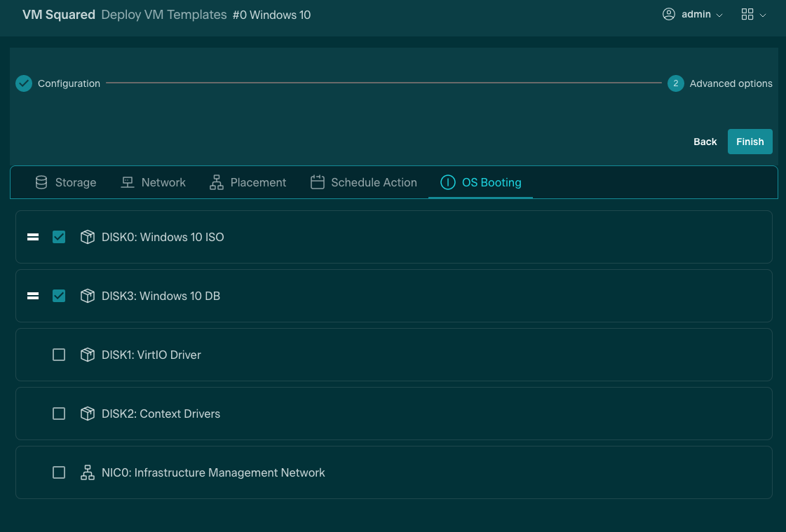
Task: Click the VM Squared logo text
Action: pos(59,15)
